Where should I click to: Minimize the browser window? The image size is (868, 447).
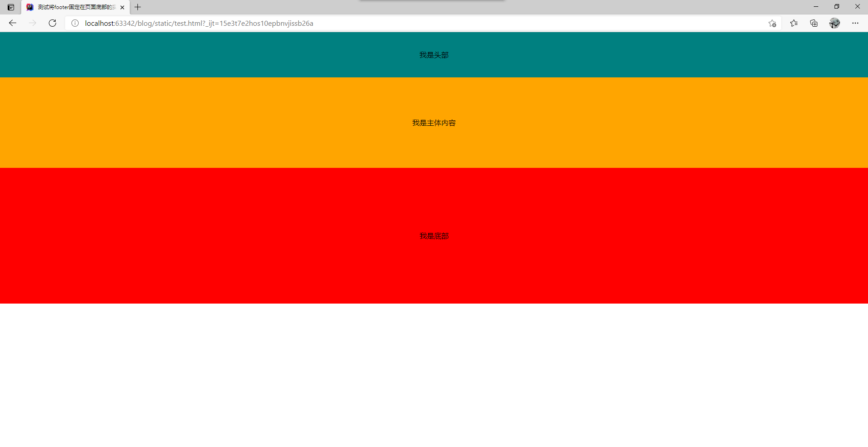point(816,7)
